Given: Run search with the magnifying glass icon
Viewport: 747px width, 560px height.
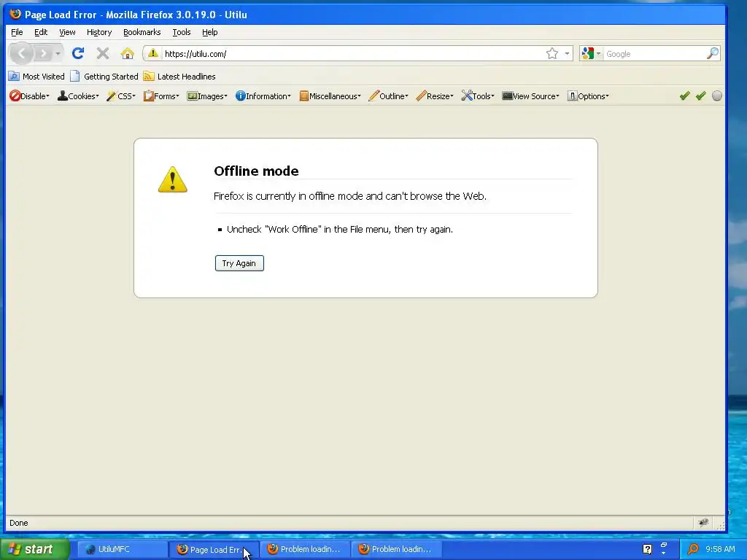Looking at the screenshot, I should point(713,53).
